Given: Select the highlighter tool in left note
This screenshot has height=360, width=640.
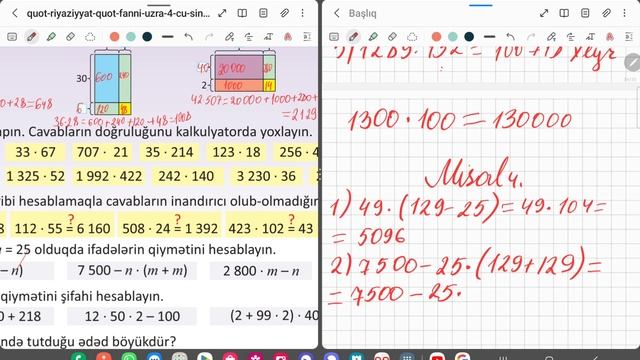Looking at the screenshot, I should [x=51, y=37].
